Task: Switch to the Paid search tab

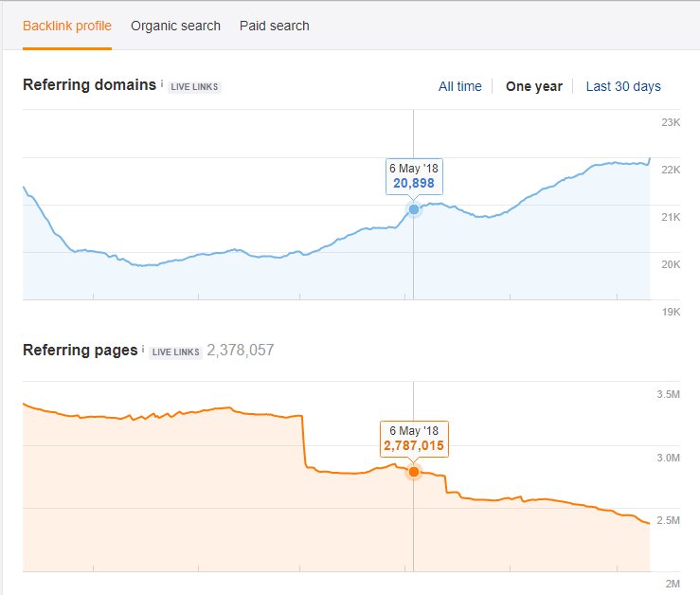Action: pos(274,26)
